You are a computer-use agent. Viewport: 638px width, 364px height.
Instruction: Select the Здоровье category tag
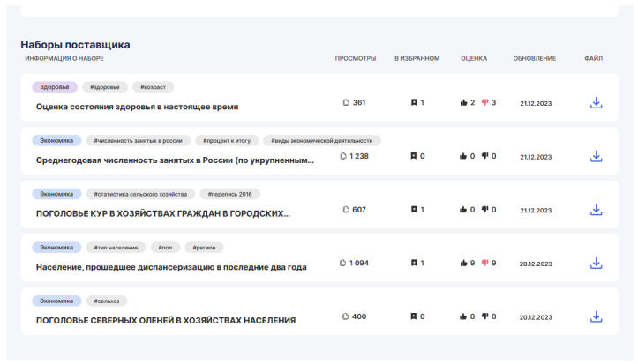click(x=55, y=87)
